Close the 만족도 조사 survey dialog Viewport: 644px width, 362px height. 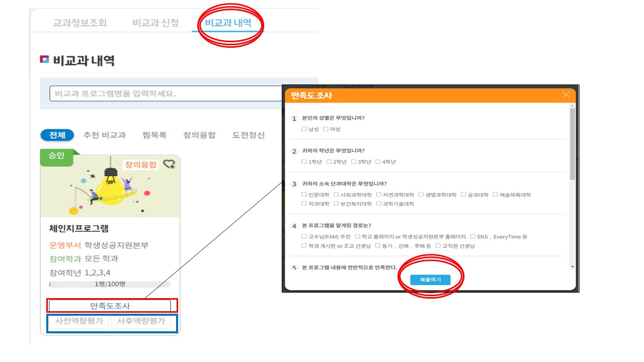point(566,95)
